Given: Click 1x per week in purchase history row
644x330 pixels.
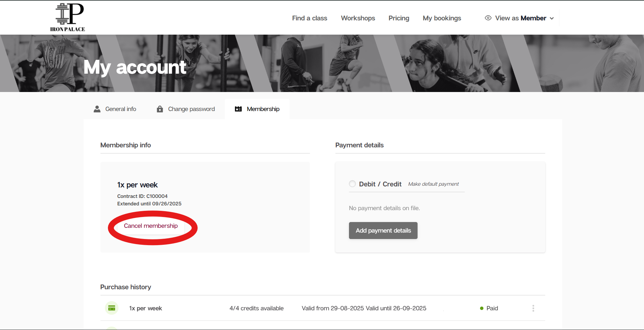Looking at the screenshot, I should (x=146, y=308).
